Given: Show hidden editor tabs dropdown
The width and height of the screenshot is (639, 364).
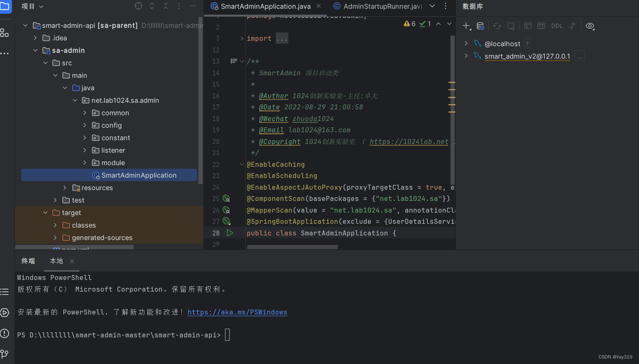Looking at the screenshot, I should [432, 6].
